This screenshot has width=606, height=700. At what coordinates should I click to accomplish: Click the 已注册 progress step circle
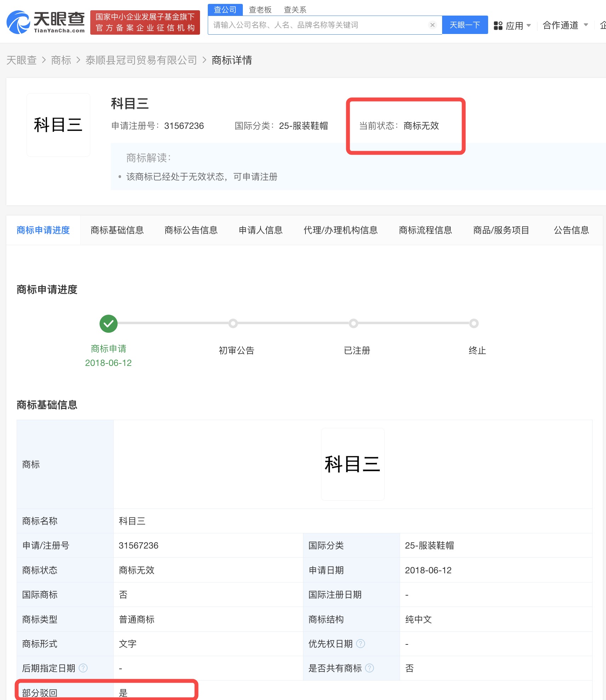[353, 323]
